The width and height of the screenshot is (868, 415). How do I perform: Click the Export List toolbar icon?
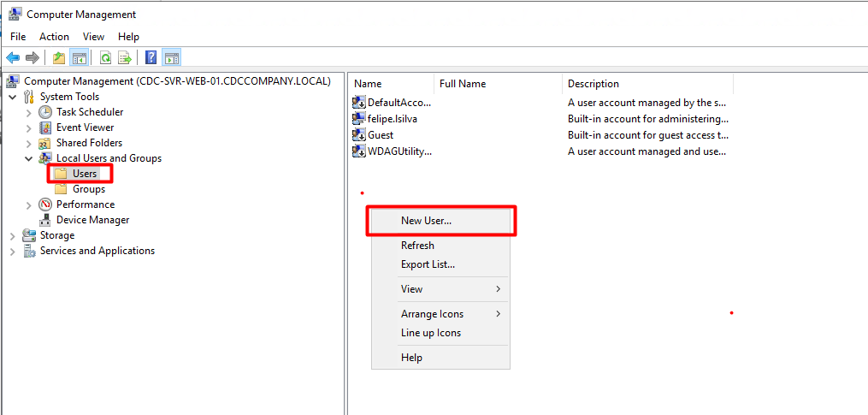pos(125,57)
